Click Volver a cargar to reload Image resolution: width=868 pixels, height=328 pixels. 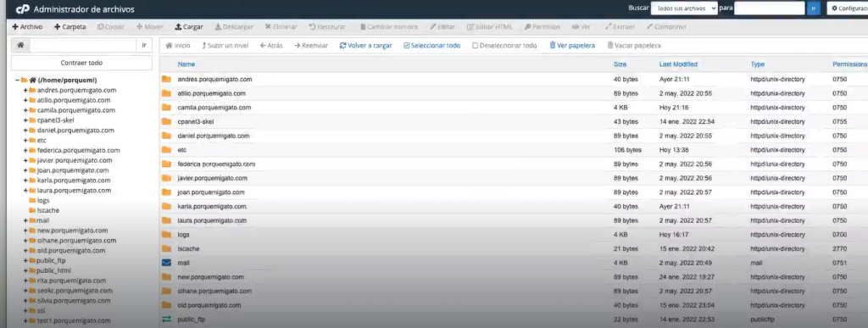click(x=366, y=46)
